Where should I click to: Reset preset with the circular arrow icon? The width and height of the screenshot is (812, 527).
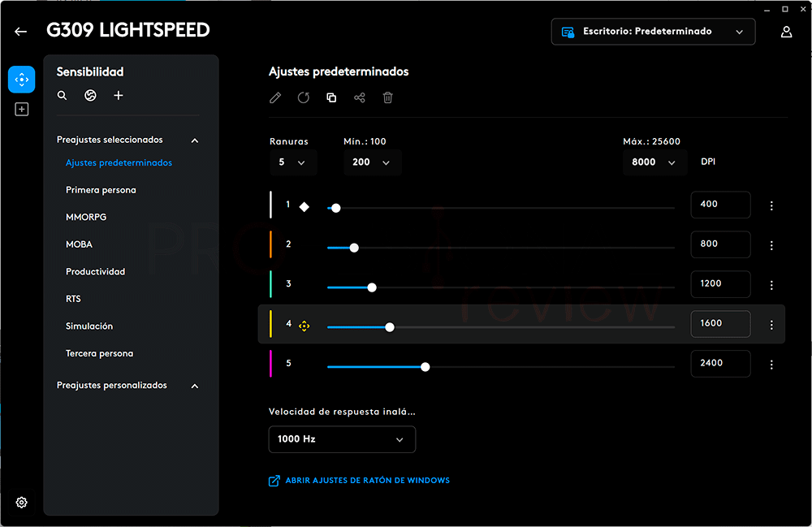pyautogui.click(x=304, y=97)
